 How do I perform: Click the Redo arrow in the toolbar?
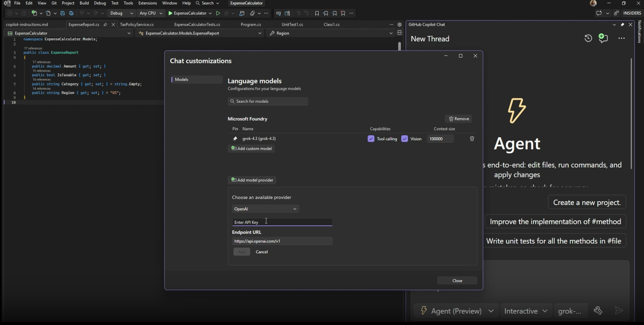[96, 13]
